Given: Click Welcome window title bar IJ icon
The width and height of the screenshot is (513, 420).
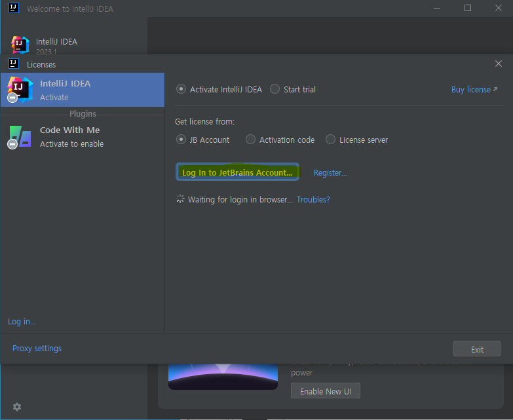Looking at the screenshot, I should point(14,8).
